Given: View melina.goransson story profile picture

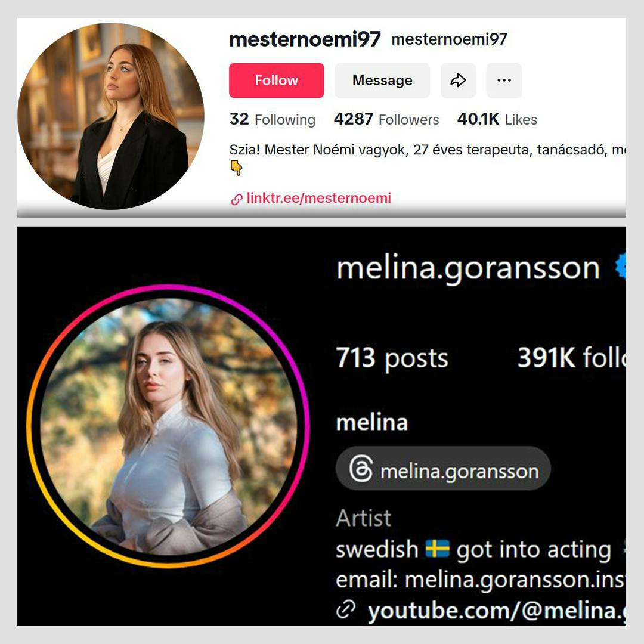Looking at the screenshot, I should pos(168,426).
